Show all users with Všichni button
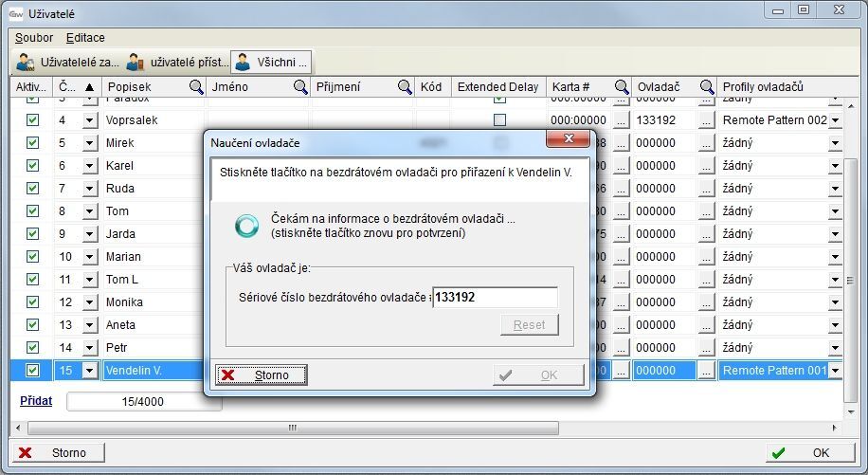 (x=272, y=63)
